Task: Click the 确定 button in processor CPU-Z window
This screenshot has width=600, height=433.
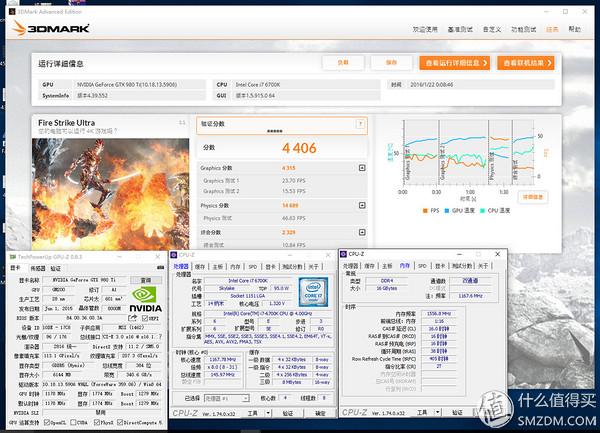Action: 320,413
